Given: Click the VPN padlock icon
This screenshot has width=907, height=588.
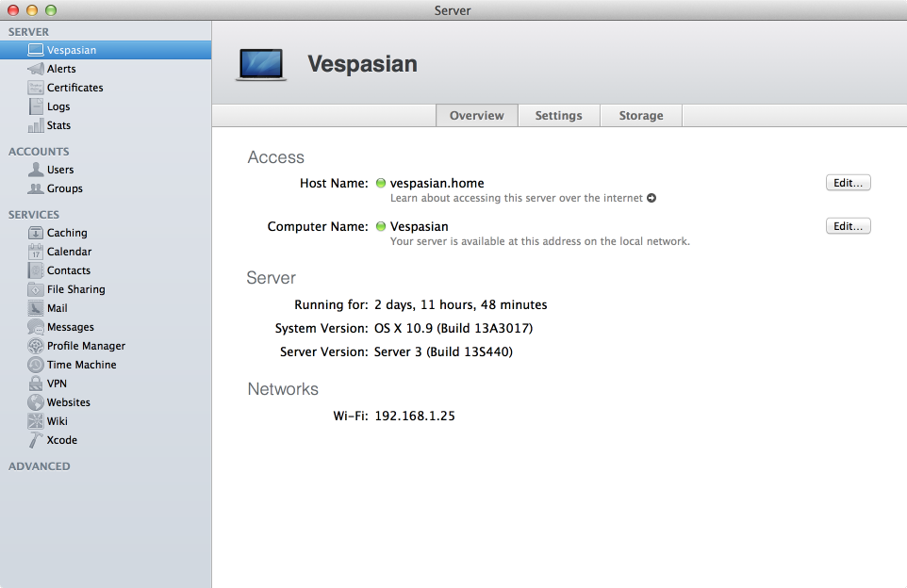Looking at the screenshot, I should (x=35, y=384).
